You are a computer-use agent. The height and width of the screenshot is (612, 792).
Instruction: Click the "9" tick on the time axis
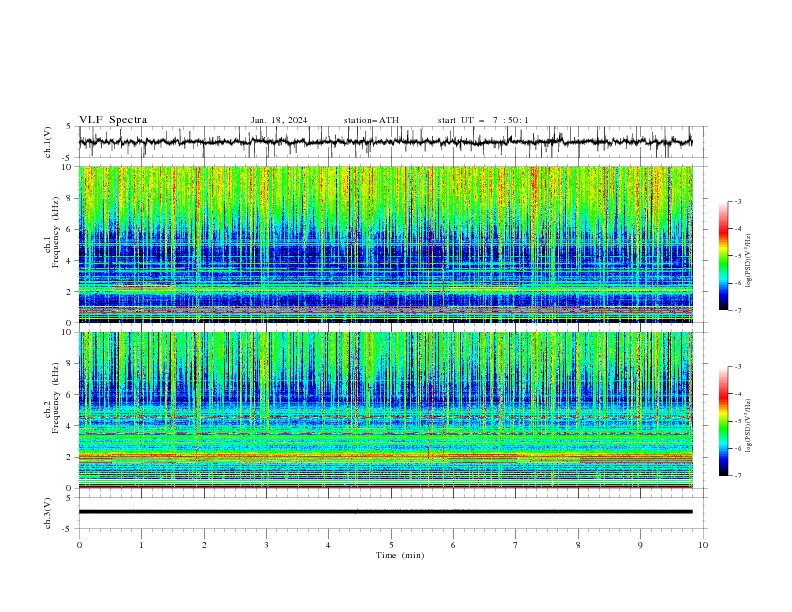[640, 545]
